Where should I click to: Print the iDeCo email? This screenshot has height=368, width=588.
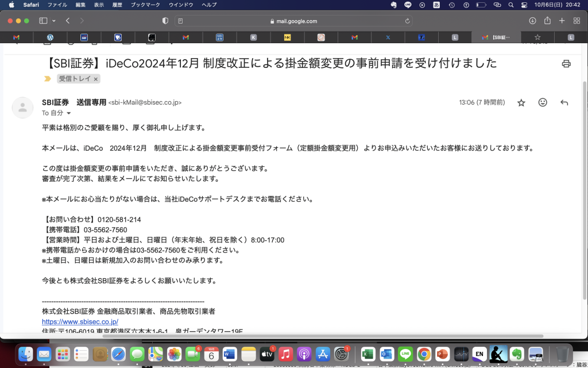[566, 64]
